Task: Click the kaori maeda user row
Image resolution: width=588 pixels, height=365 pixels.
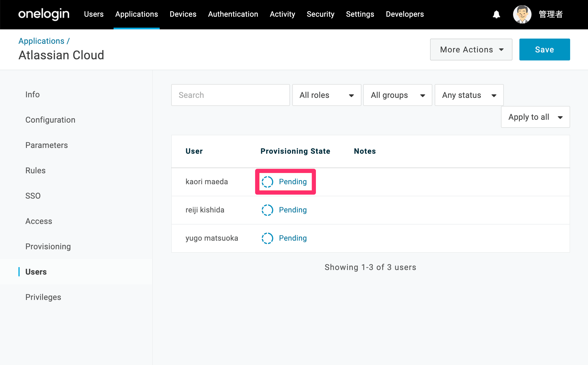Action: (371, 182)
